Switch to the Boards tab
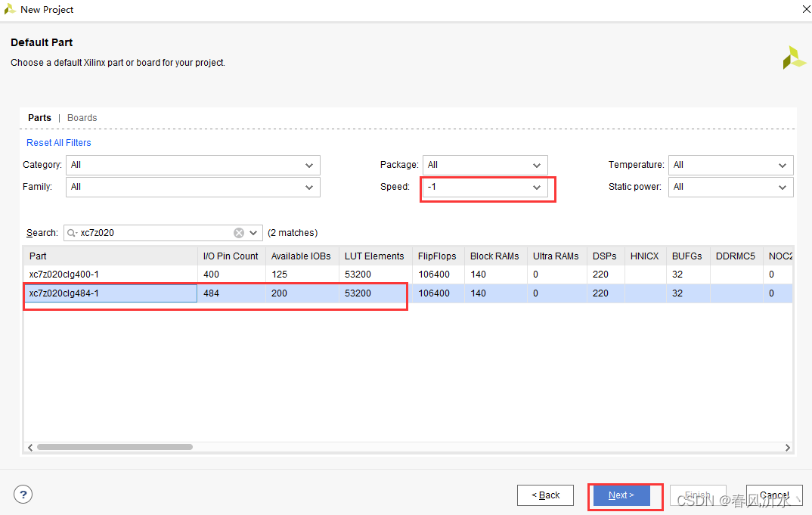Screen dimensions: 812x515 click(82, 118)
